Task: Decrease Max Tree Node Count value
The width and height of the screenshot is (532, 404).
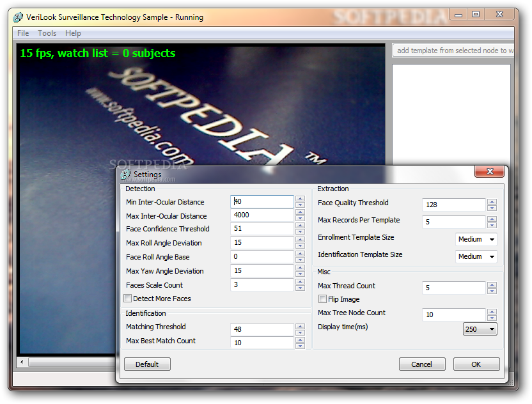Action: tap(492, 318)
